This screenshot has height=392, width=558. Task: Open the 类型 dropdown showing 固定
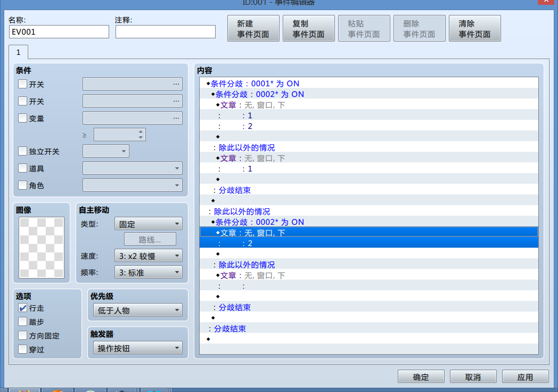pos(149,224)
